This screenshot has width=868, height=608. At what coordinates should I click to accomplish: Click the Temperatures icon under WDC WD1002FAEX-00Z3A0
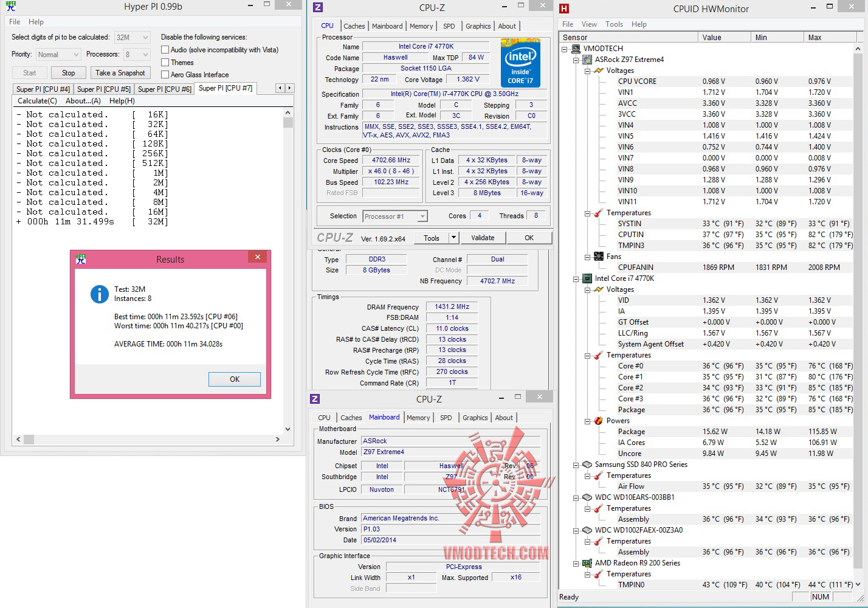(599, 541)
